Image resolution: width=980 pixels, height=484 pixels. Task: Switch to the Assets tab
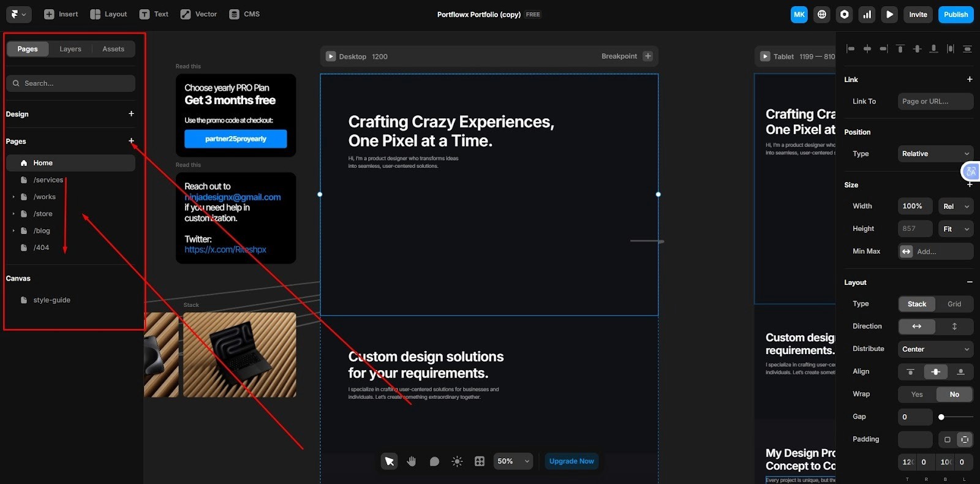(x=113, y=49)
